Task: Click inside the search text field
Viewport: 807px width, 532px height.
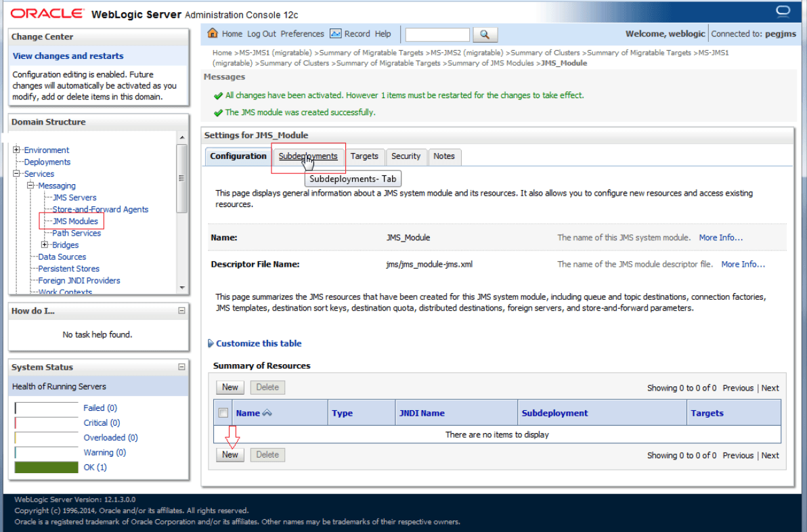Action: 437,34
